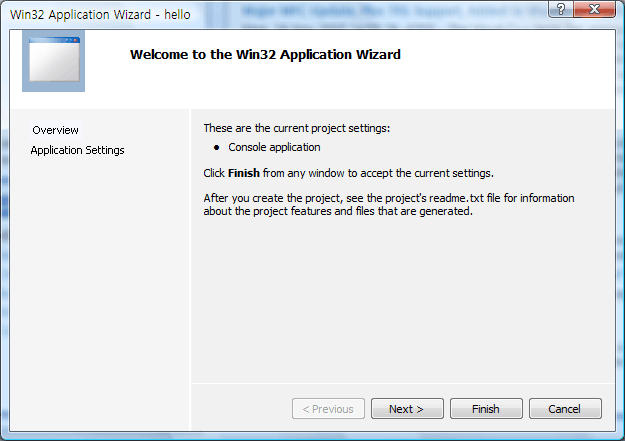This screenshot has height=441, width=625.
Task: Click the wizard window illustration icon
Action: tap(53, 61)
